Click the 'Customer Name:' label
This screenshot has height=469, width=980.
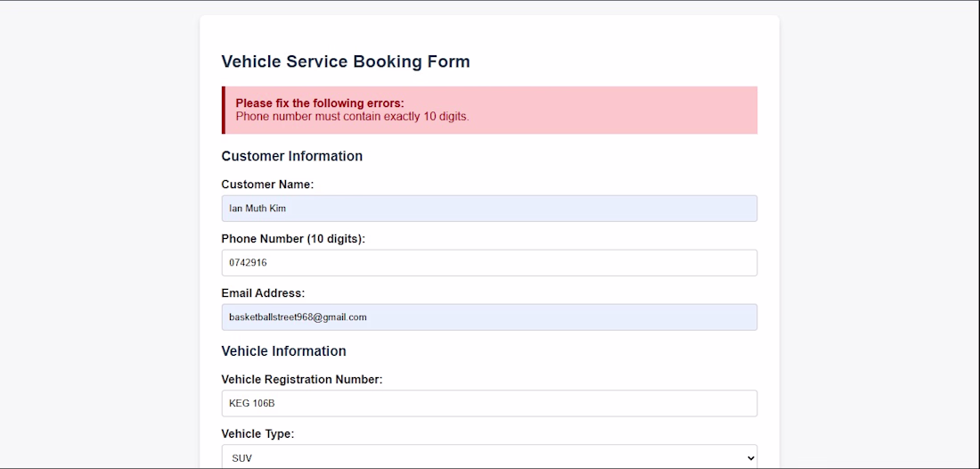(267, 185)
